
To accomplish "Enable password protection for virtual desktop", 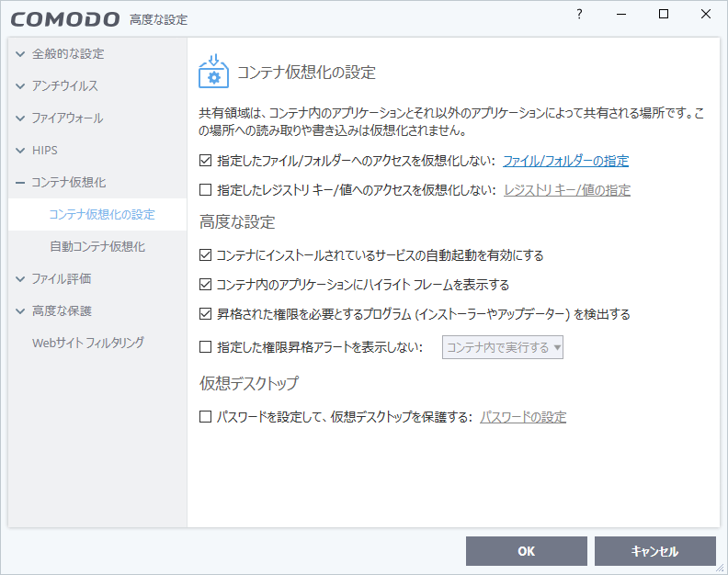I will point(206,417).
